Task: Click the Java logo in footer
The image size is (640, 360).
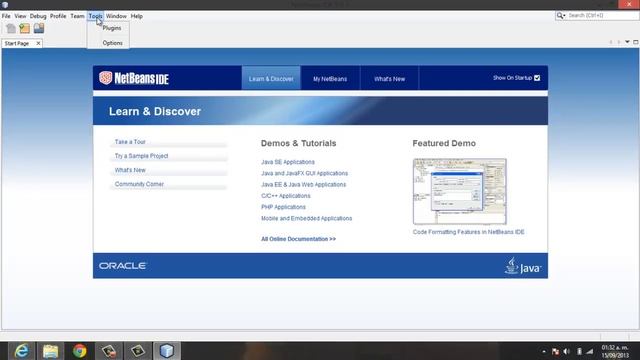Action: pos(523,266)
